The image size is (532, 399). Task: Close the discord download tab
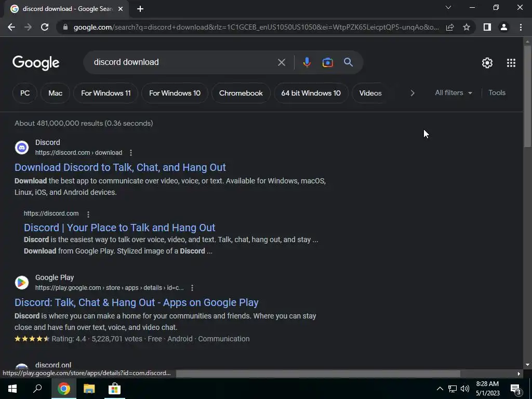pyautogui.click(x=121, y=9)
